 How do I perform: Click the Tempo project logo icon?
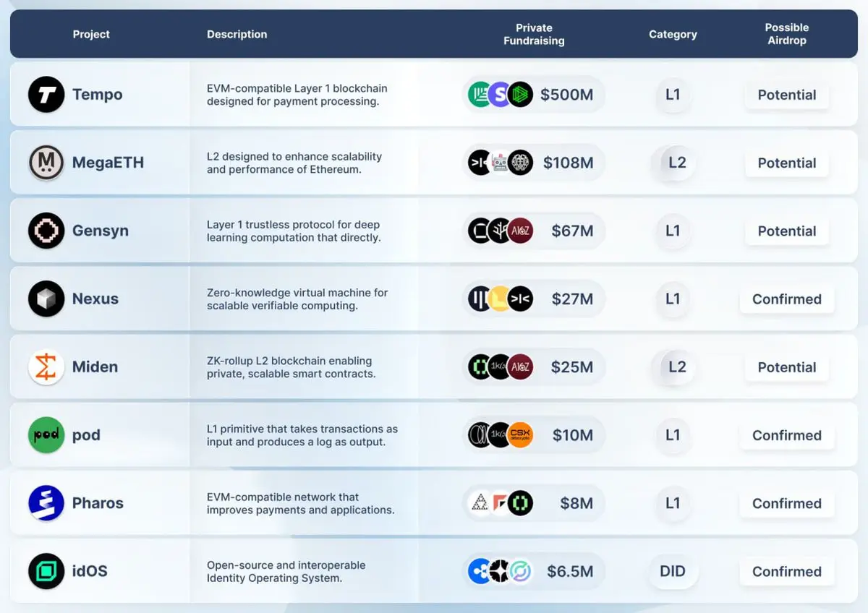tap(46, 95)
